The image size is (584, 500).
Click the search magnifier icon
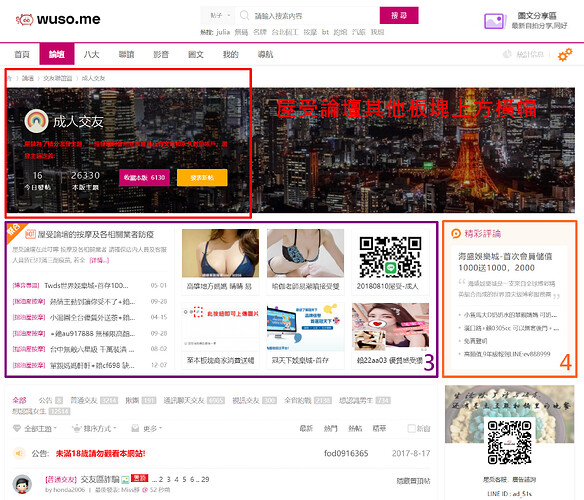tap(244, 15)
